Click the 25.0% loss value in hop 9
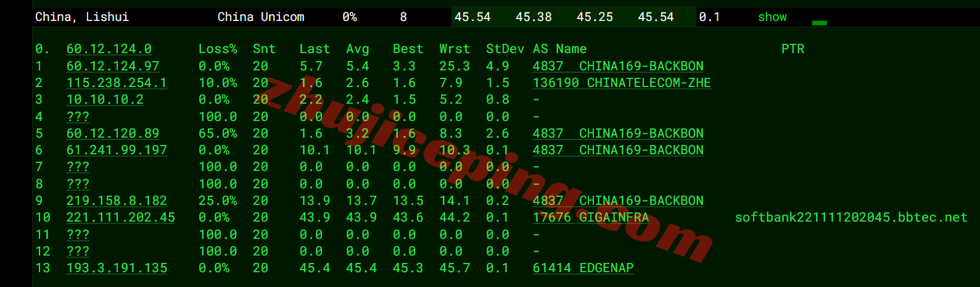Image resolution: width=980 pixels, height=287 pixels. tap(218, 201)
